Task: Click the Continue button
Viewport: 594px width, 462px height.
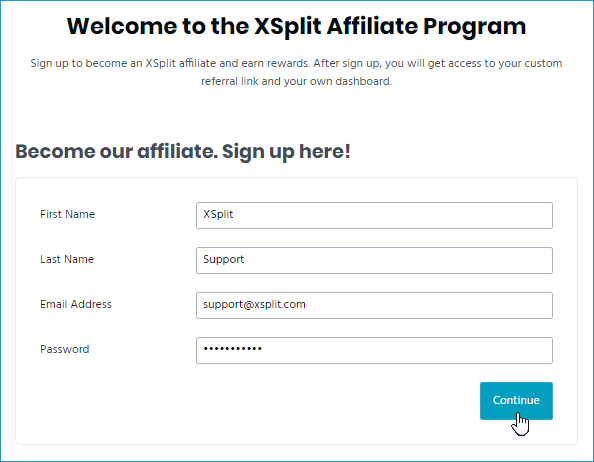Action: point(516,401)
